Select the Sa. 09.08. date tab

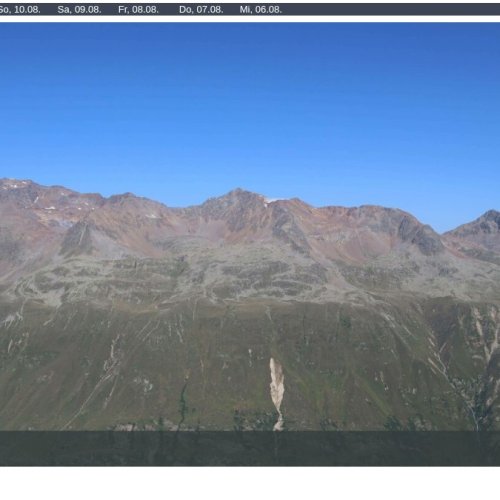[79, 10]
